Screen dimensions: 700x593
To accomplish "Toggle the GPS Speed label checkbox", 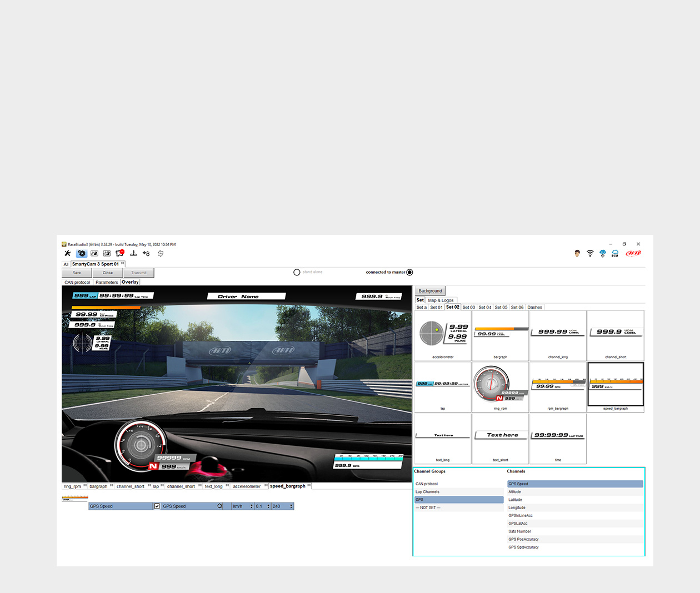I will tap(157, 506).
